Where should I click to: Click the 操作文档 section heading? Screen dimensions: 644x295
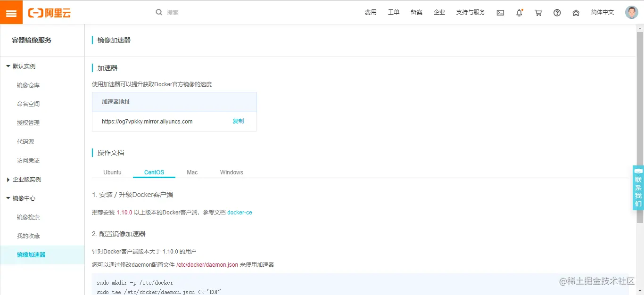coord(111,153)
